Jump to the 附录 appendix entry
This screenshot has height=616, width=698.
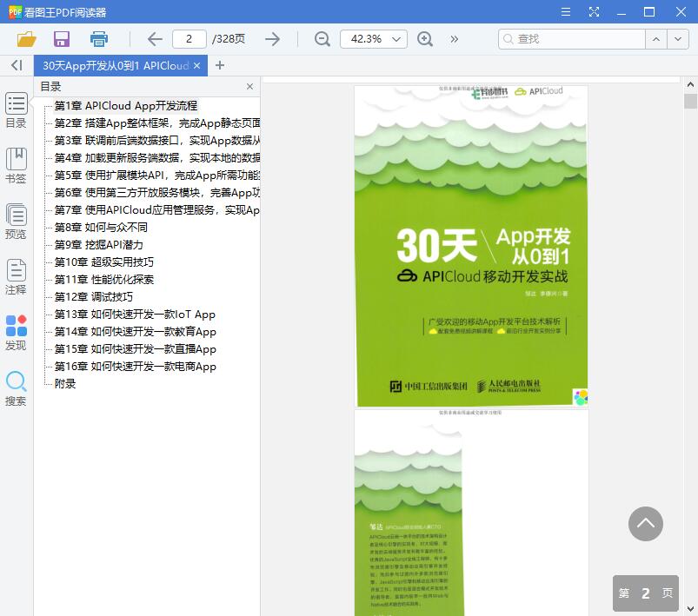[x=65, y=383]
